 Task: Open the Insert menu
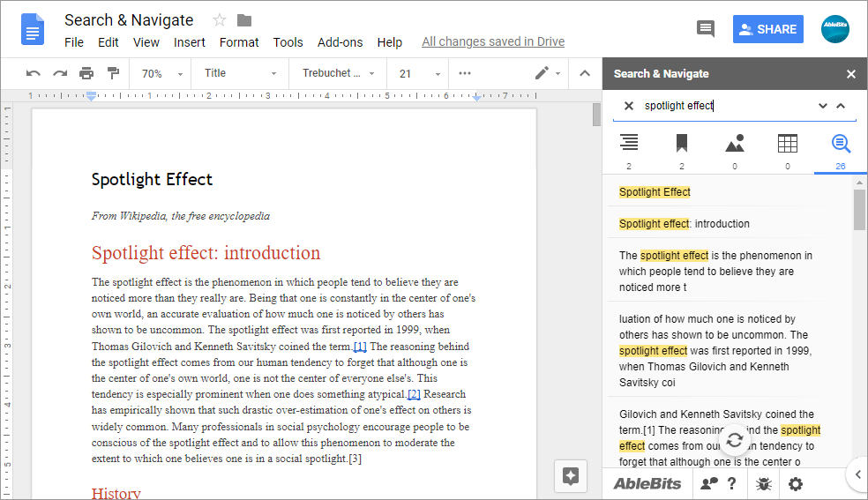tap(190, 42)
